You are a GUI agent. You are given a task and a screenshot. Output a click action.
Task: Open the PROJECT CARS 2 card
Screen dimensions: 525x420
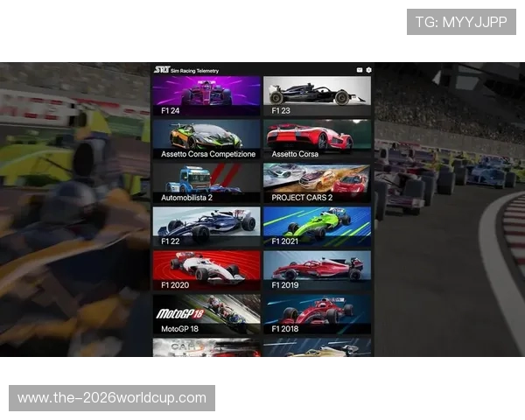[317, 183]
